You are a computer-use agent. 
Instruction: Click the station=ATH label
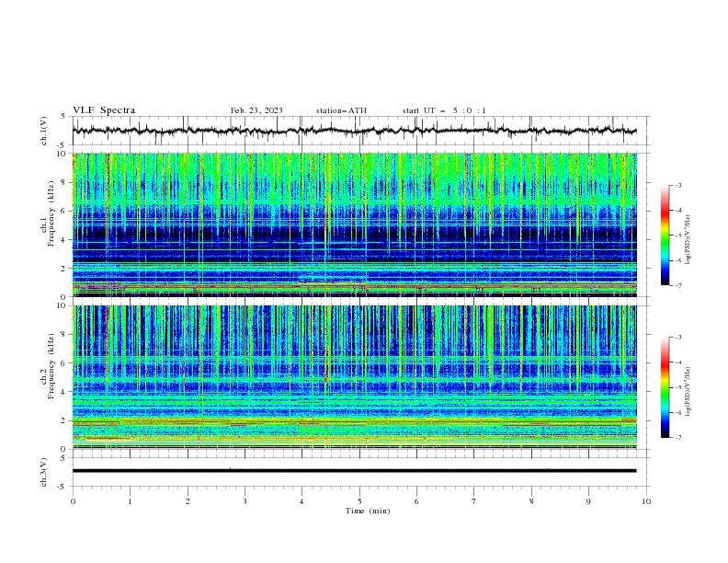pyautogui.click(x=341, y=110)
